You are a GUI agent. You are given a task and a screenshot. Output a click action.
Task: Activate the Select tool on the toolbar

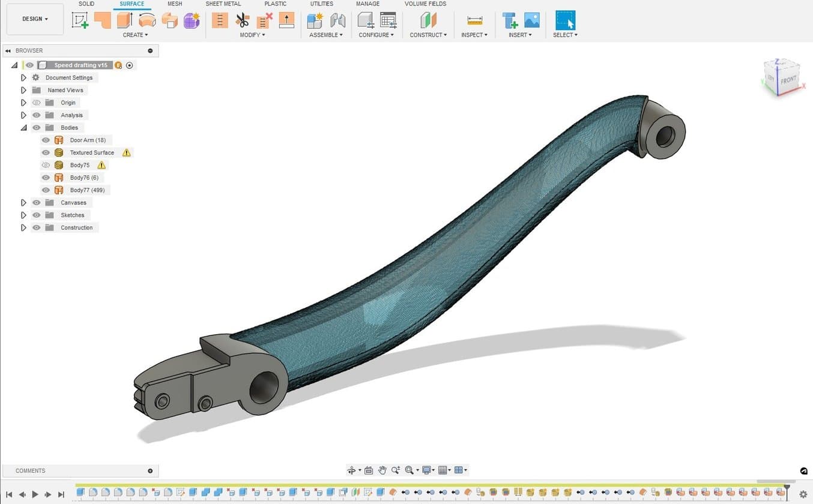tap(564, 20)
